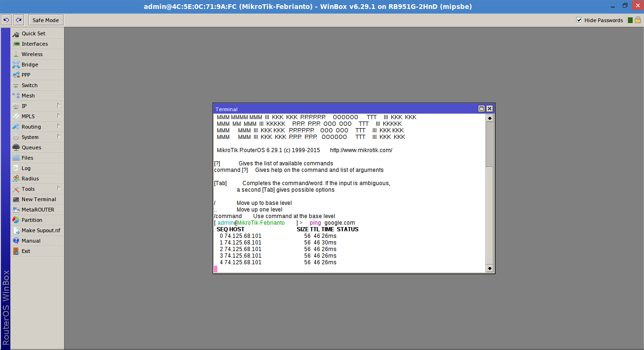Click the MetaROUTER icon

point(16,210)
